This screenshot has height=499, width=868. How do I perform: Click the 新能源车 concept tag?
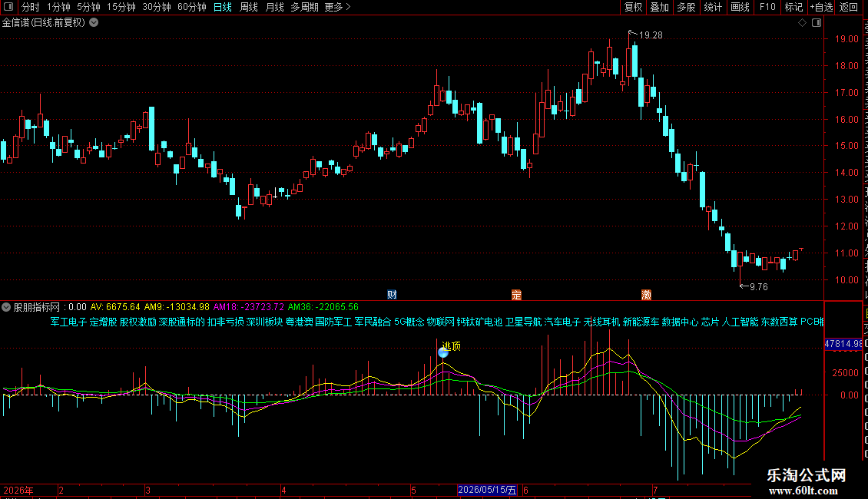click(x=641, y=322)
